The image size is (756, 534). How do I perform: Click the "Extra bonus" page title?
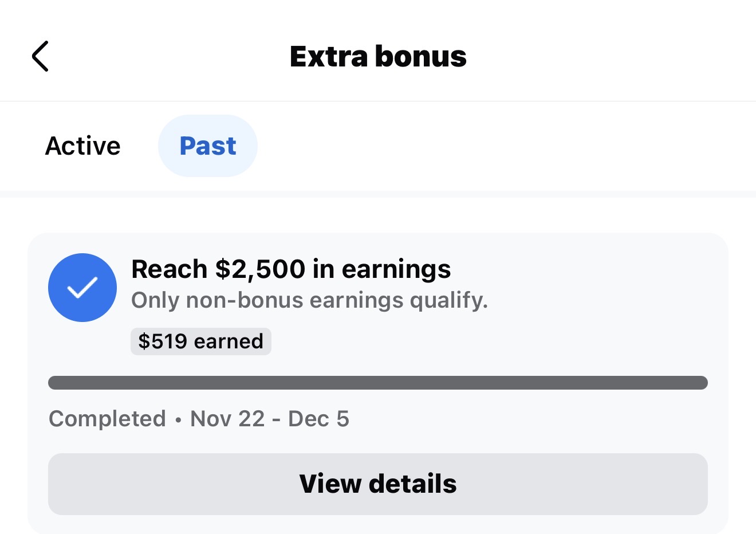(378, 56)
